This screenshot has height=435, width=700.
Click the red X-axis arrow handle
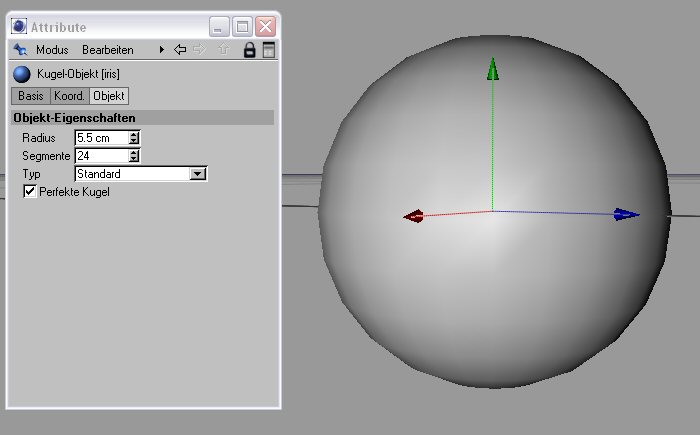pyautogui.click(x=413, y=216)
